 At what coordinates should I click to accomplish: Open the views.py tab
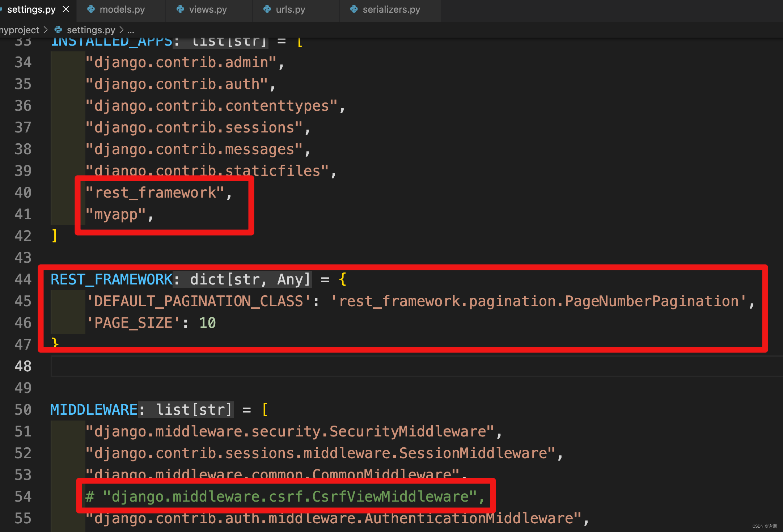tap(208, 9)
